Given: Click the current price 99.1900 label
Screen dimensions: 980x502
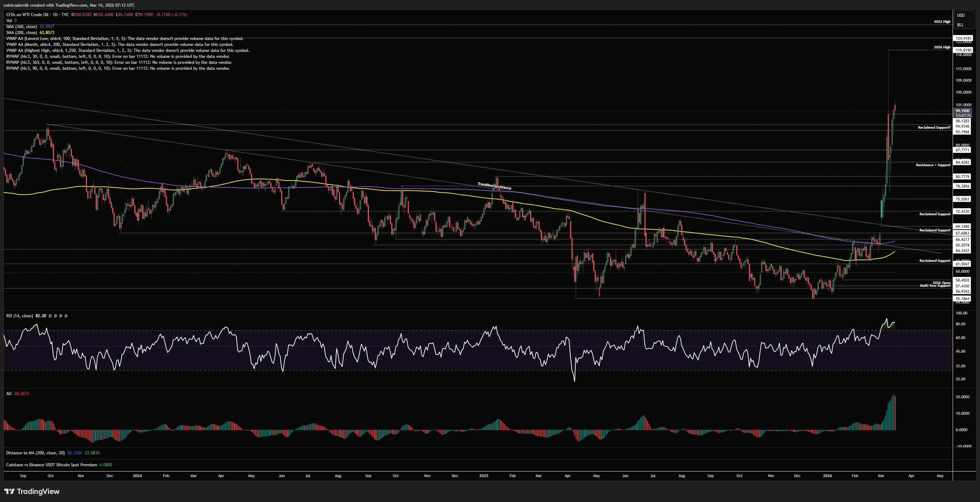Looking at the screenshot, I should point(962,111).
